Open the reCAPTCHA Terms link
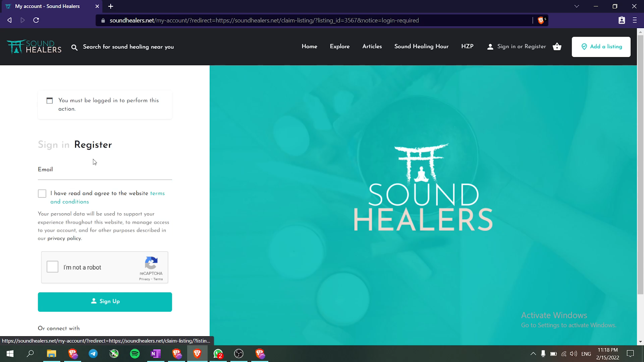This screenshot has height=362, width=644. (158, 279)
